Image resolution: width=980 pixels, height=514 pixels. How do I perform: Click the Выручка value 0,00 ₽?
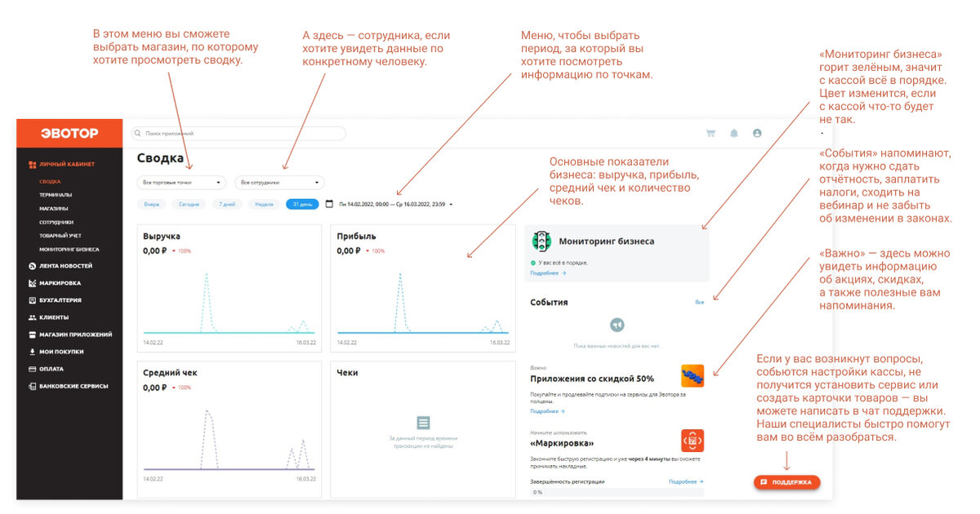(154, 250)
